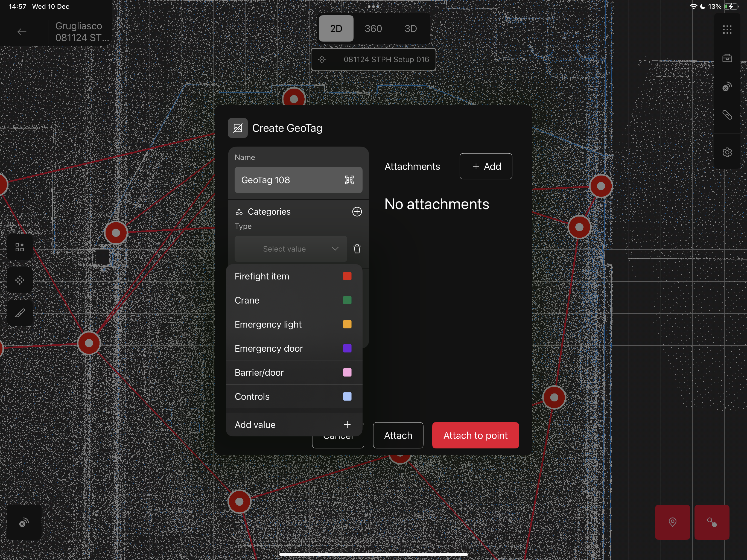
Task: Select the pencil draw tool on left
Action: click(20, 313)
